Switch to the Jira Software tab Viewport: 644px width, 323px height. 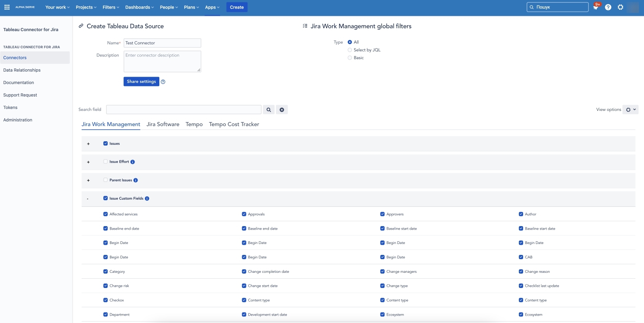click(x=163, y=124)
